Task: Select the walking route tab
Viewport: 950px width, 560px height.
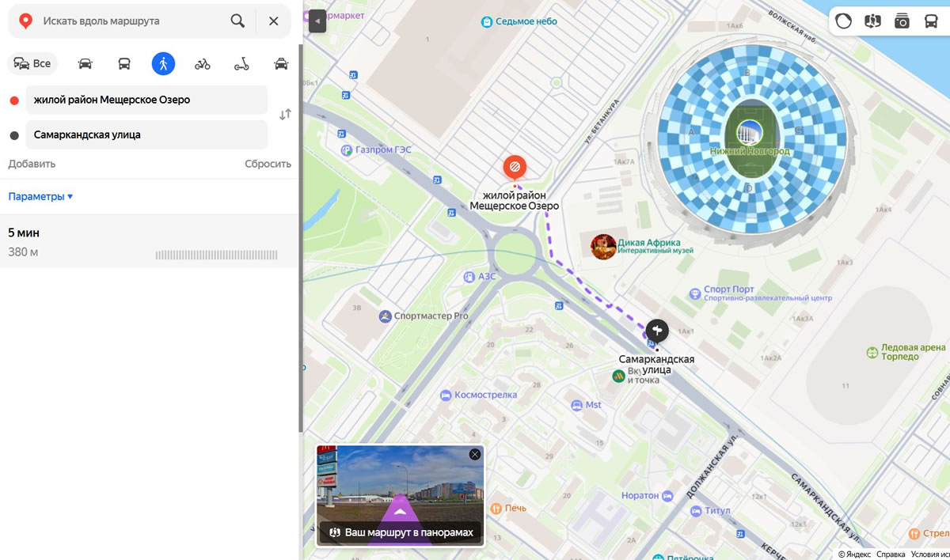Action: [x=163, y=64]
